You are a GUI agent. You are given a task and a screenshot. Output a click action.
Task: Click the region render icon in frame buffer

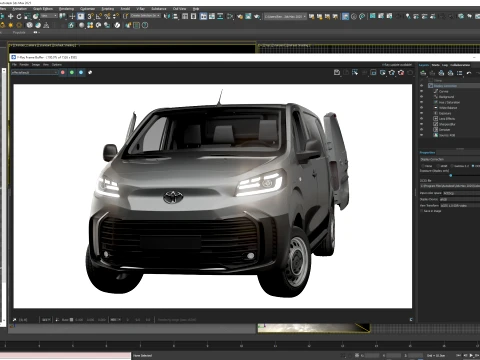coord(373,72)
